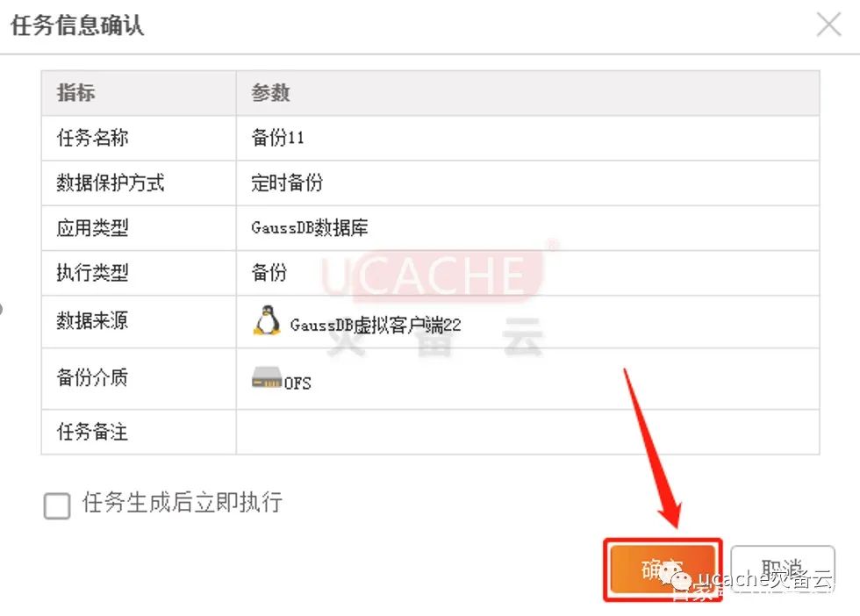Click the Linux penguin icon beside GaussDB虚拟客户端22

267,319
